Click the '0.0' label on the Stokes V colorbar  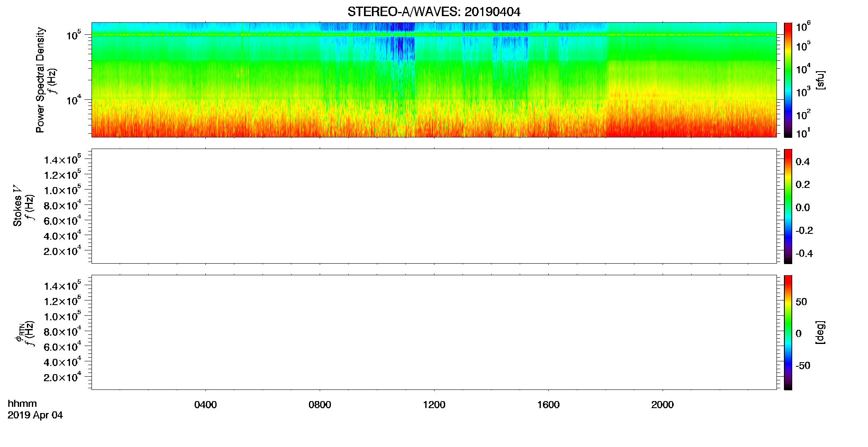803,208
